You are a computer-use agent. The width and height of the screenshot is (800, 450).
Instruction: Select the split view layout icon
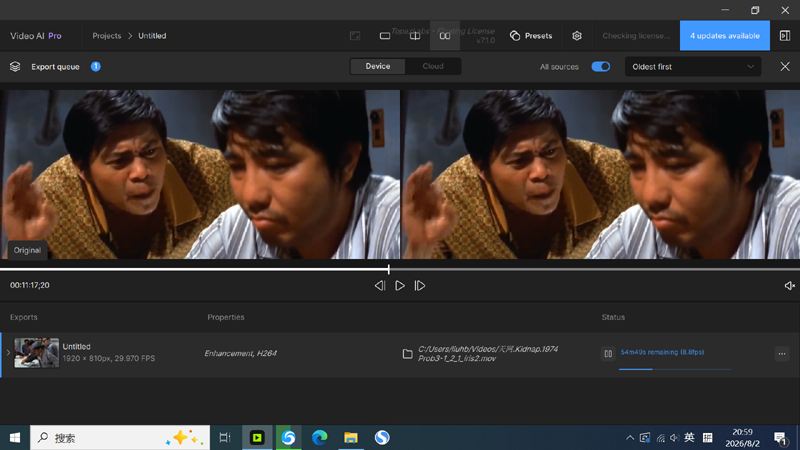click(x=415, y=36)
